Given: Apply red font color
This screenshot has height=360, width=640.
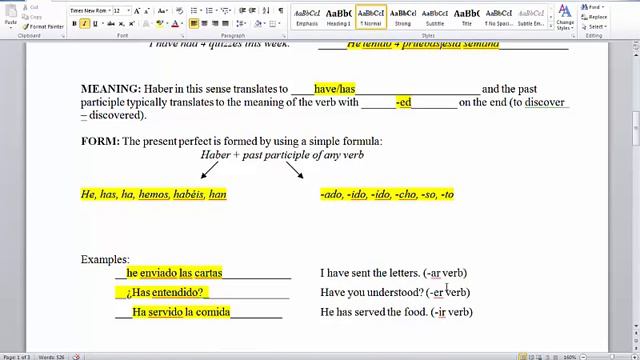Looking at the screenshot, I should 175,24.
